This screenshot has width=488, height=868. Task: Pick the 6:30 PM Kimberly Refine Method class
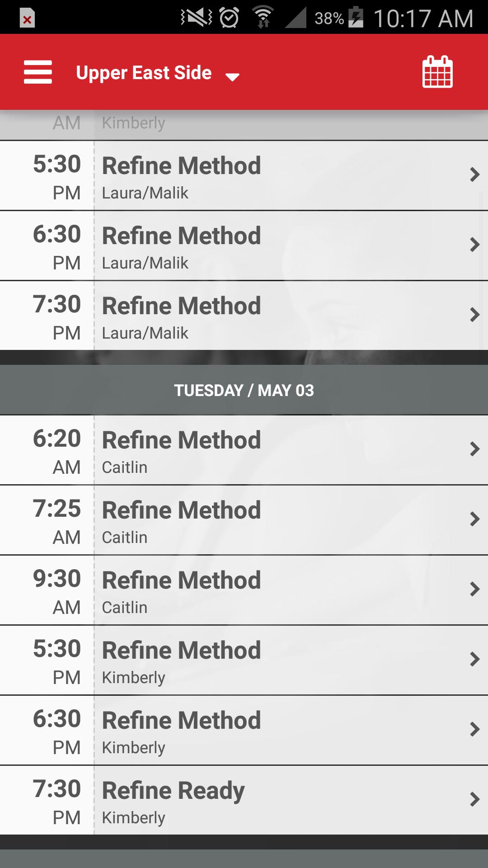click(x=244, y=731)
